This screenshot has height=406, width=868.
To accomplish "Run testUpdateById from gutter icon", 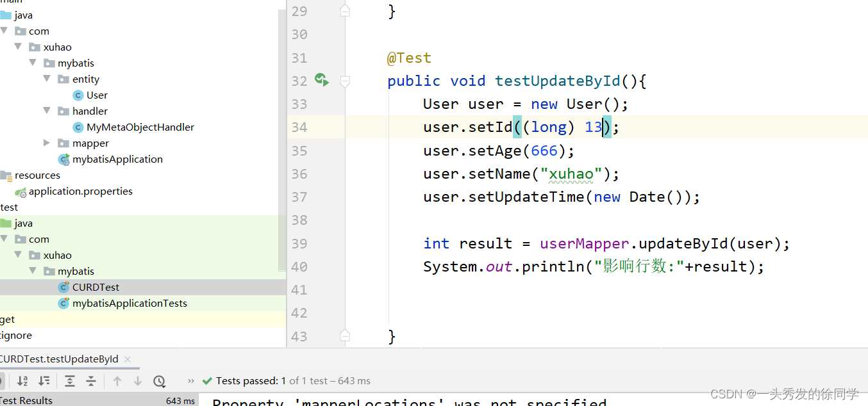I will pyautogui.click(x=322, y=80).
